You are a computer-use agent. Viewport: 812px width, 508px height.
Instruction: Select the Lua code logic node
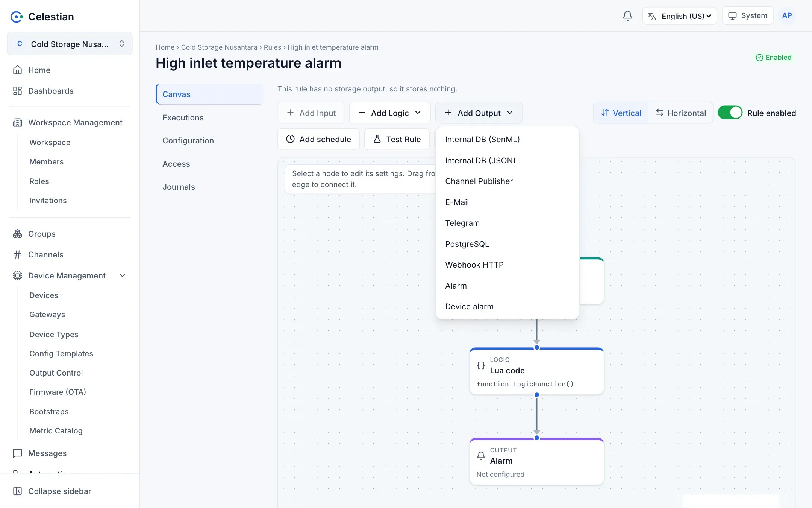[x=536, y=371]
